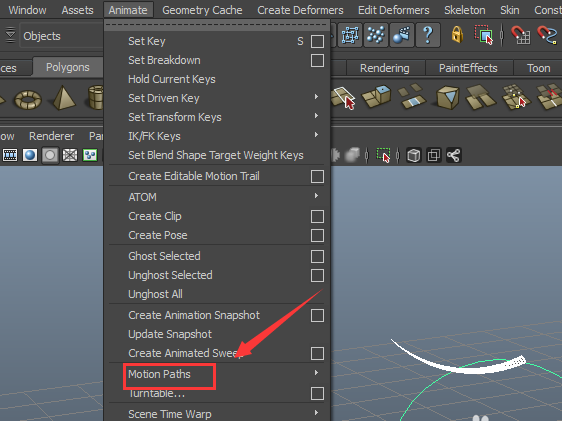Click the split polygon grid shelf icon
This screenshot has height=421, width=562.
click(x=515, y=96)
